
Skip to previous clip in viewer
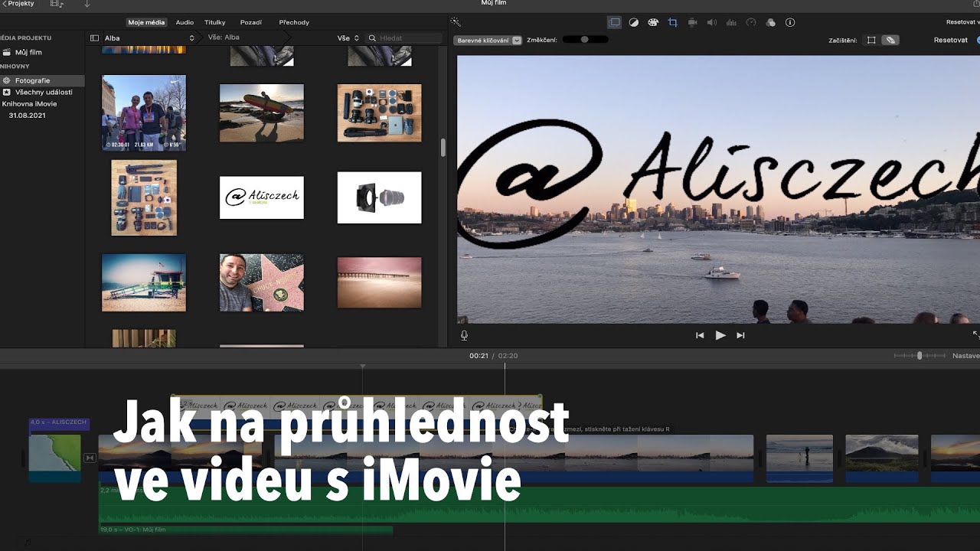coord(700,335)
